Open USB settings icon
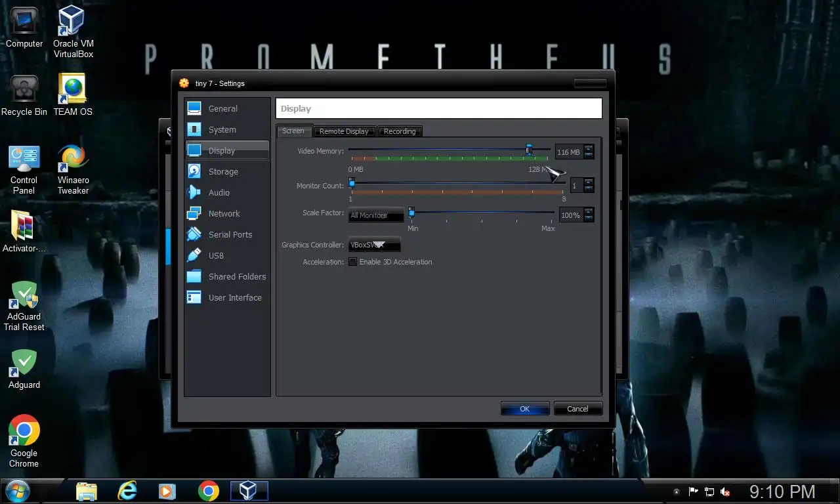840x504 pixels. [x=194, y=255]
